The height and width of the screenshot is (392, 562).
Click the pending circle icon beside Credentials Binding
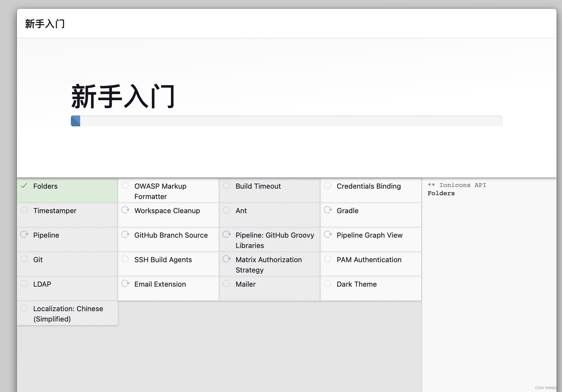click(328, 185)
